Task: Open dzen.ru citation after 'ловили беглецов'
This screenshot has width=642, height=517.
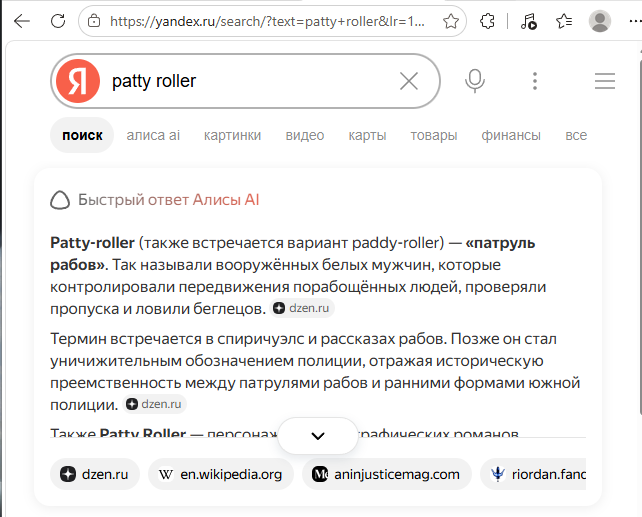Action: pyautogui.click(x=302, y=308)
